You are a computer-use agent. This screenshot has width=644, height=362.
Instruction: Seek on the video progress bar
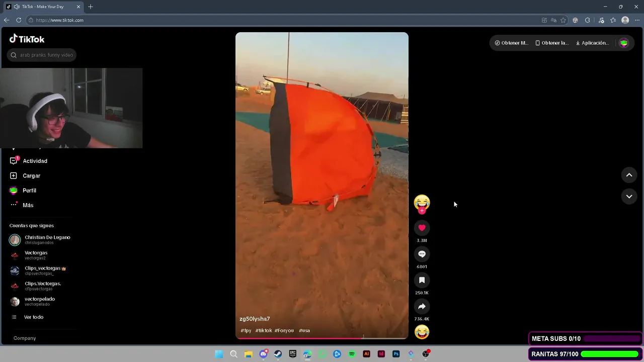coord(322,338)
